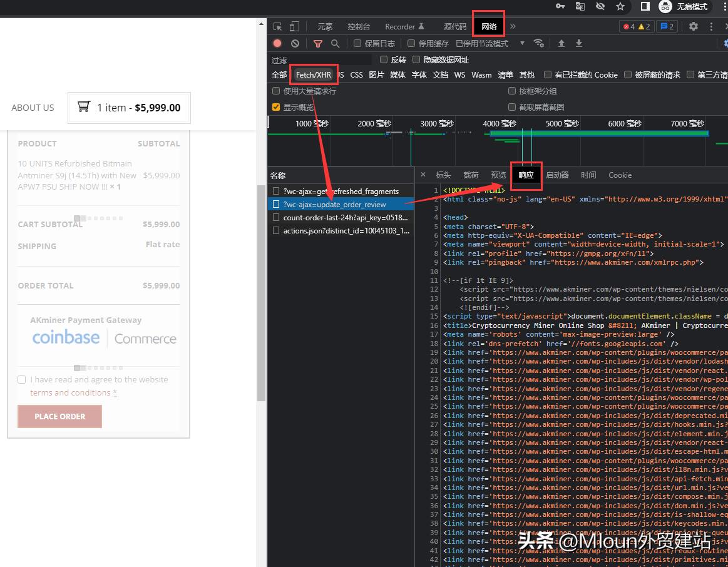The width and height of the screenshot is (728, 567).
Task: Check the 停用缓存 checkbox
Action: (x=411, y=43)
